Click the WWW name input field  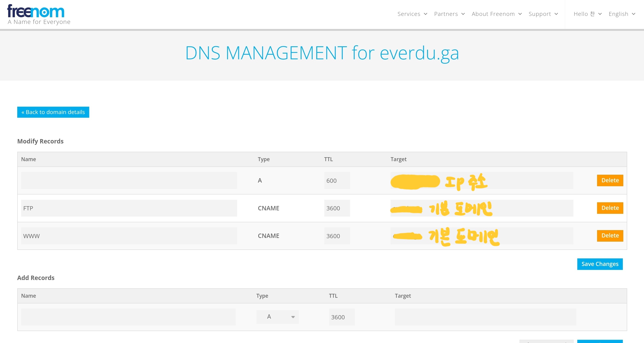point(129,236)
